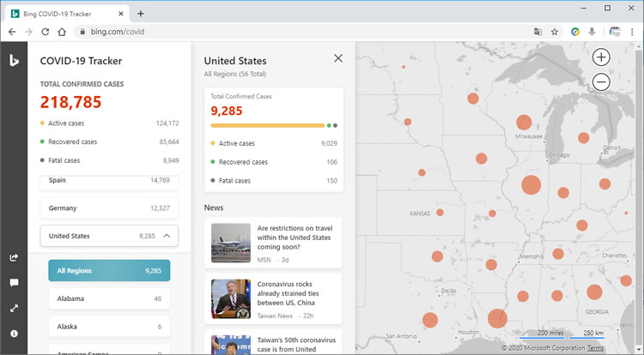Toggle fullscreen expand icon in sidebar

(x=14, y=309)
